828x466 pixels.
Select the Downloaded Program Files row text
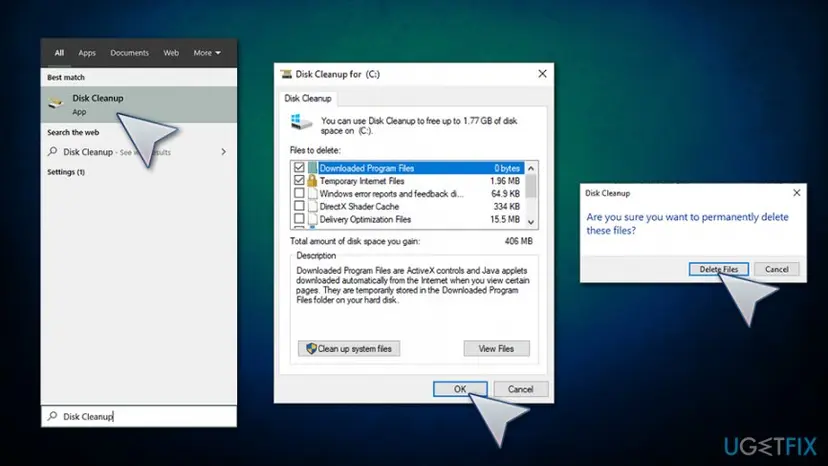click(x=366, y=168)
